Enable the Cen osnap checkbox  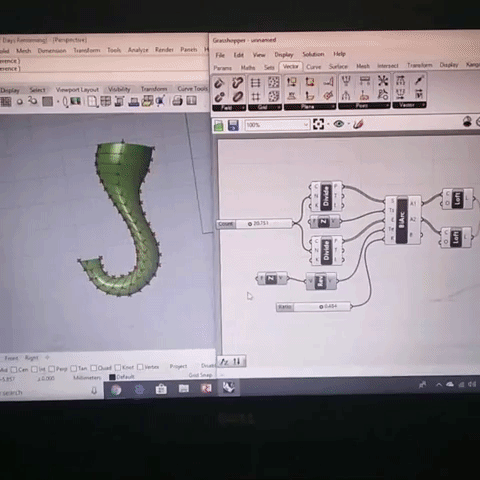14,370
